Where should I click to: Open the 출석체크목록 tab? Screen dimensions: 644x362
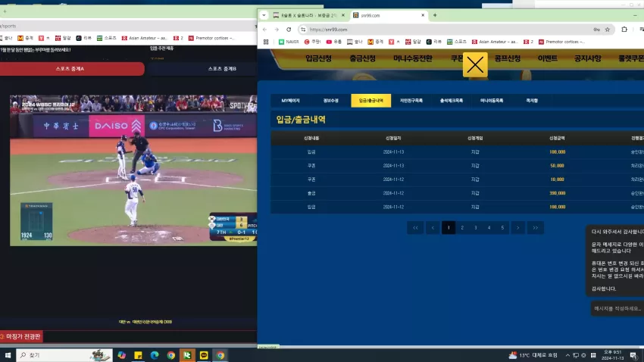tap(452, 101)
